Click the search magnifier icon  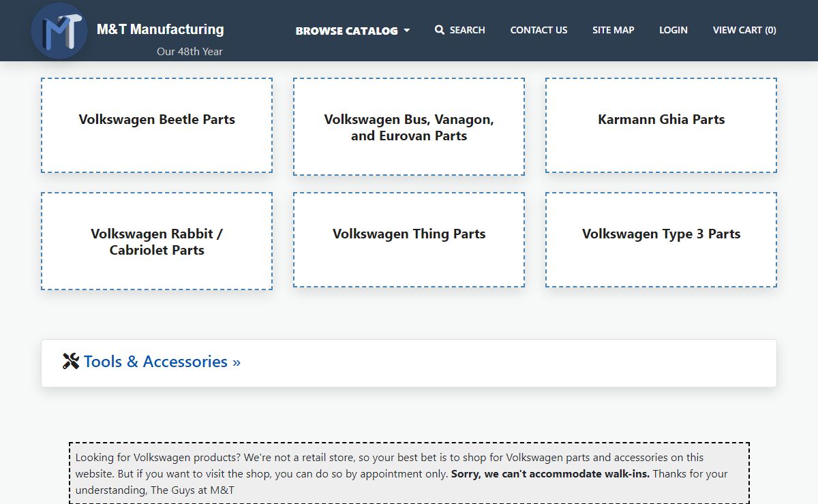point(440,30)
